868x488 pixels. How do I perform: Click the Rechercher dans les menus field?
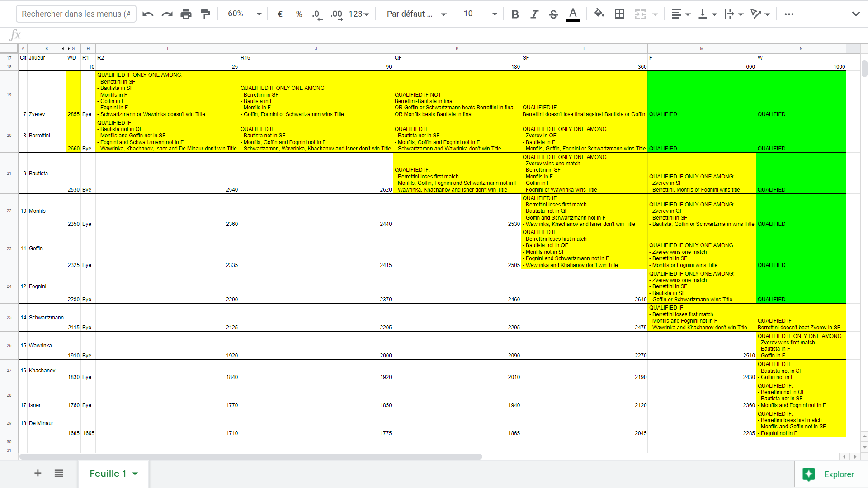click(x=76, y=14)
